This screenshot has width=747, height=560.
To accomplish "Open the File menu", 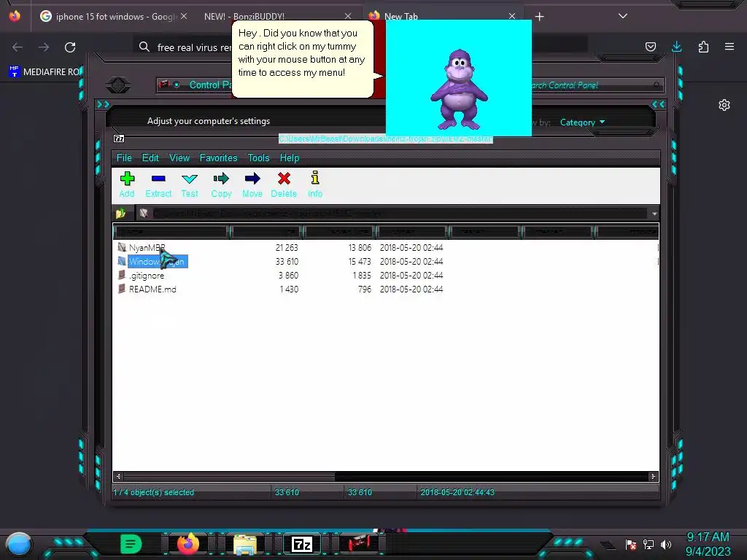I will point(124,157).
